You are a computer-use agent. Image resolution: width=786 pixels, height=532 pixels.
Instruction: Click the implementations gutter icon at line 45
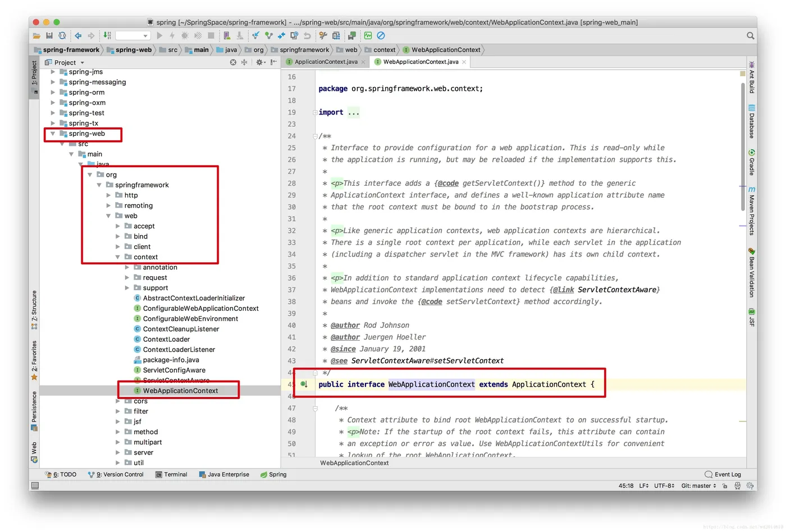pyautogui.click(x=304, y=384)
